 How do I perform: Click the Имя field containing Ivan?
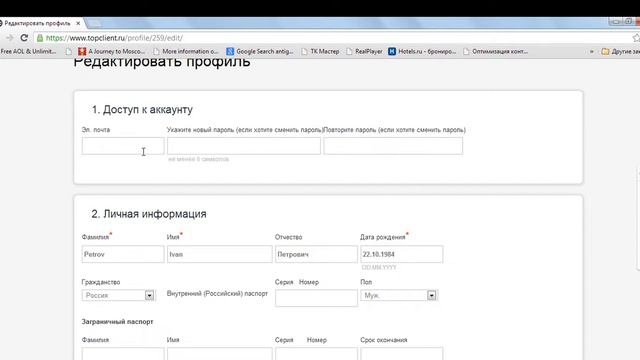(220, 254)
